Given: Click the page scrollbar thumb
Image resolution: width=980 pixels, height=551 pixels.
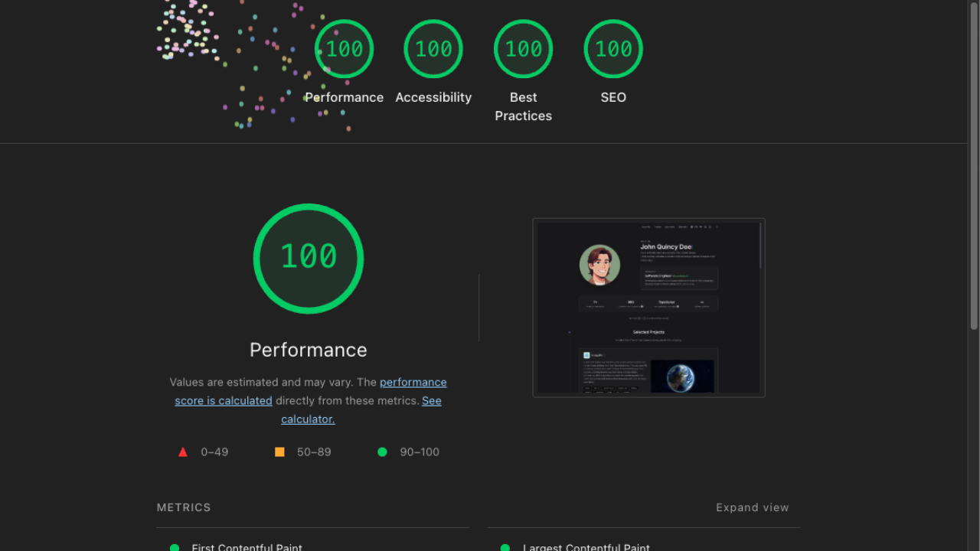Looking at the screenshot, I should 974,165.
